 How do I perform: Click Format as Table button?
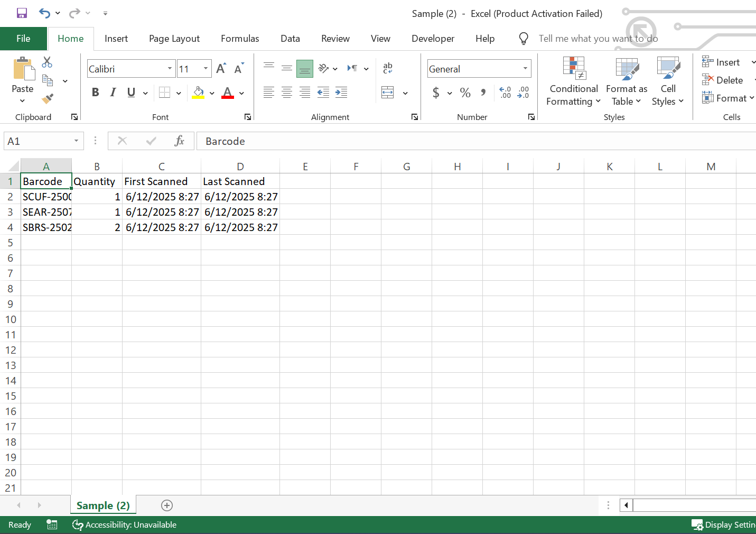pos(627,82)
